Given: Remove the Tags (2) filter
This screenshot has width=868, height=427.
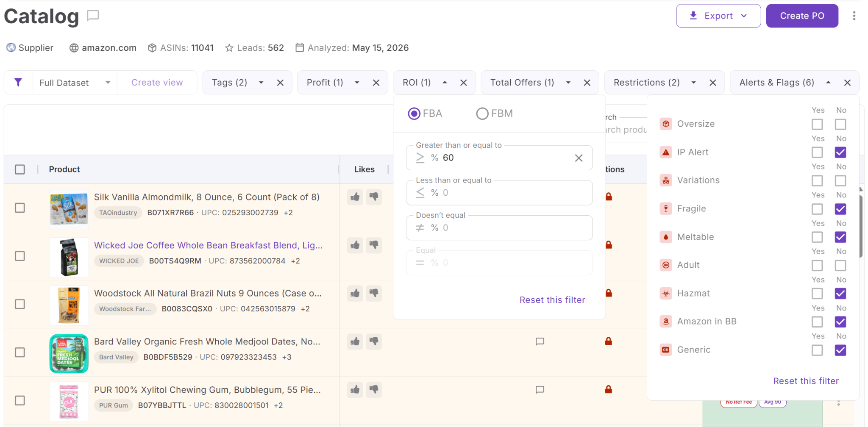Looking at the screenshot, I should pos(280,83).
